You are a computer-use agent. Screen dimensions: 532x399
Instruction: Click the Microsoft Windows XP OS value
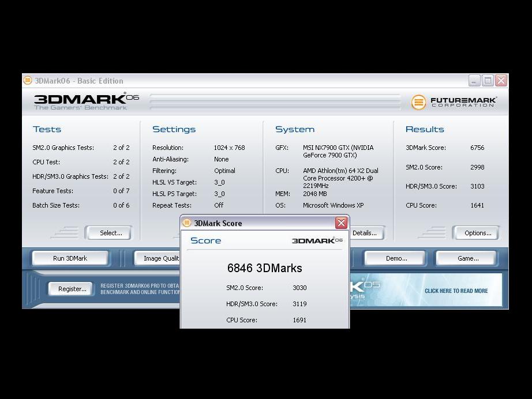[333, 205]
